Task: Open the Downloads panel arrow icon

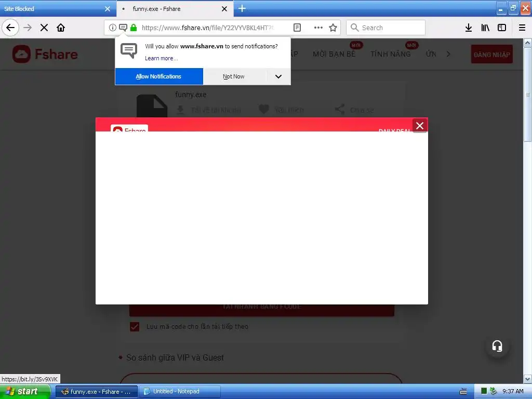Action: coord(469,28)
